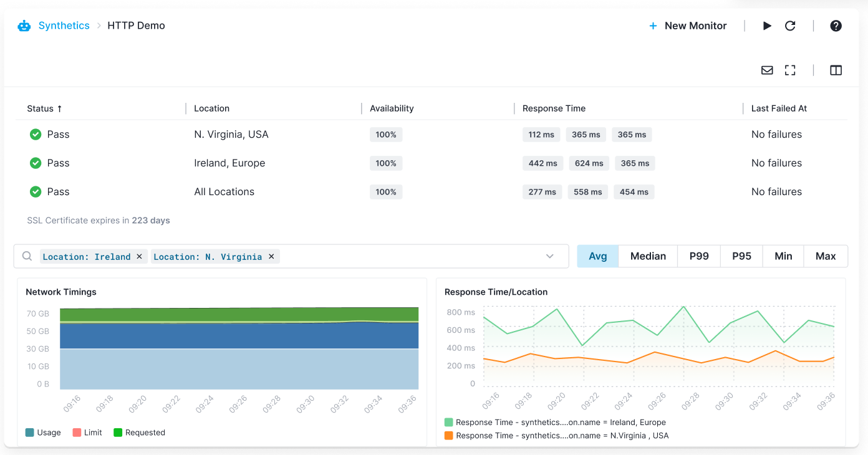Click the search magnifier icon in filter bar
The image size is (868, 455).
pos(27,256)
